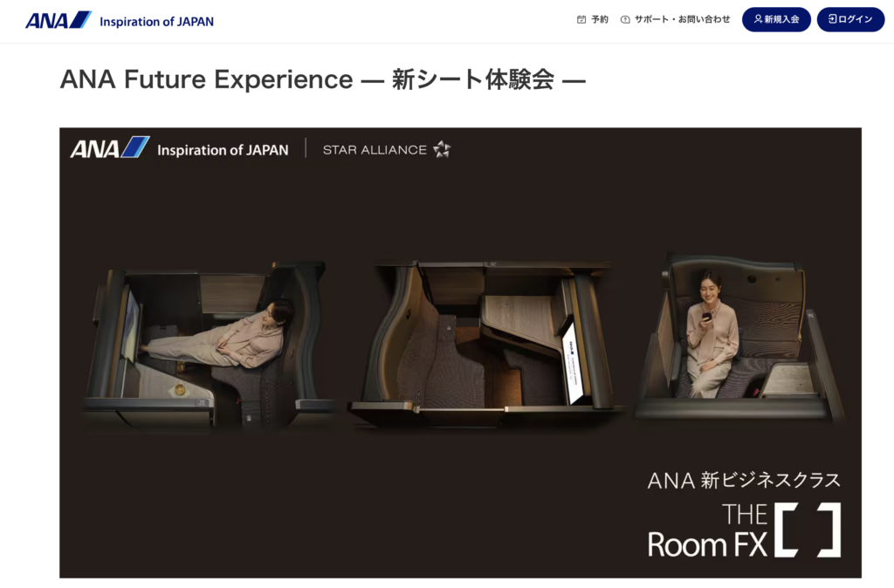
Task: Click Inspiration of JAPAN header tagline
Action: click(x=157, y=22)
